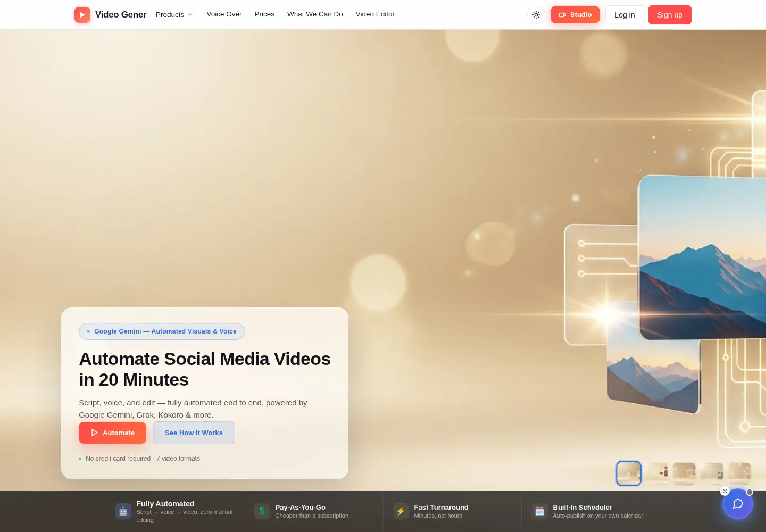Viewport: 766px width, 532px height.
Task: Click See How It Works
Action: click(194, 433)
